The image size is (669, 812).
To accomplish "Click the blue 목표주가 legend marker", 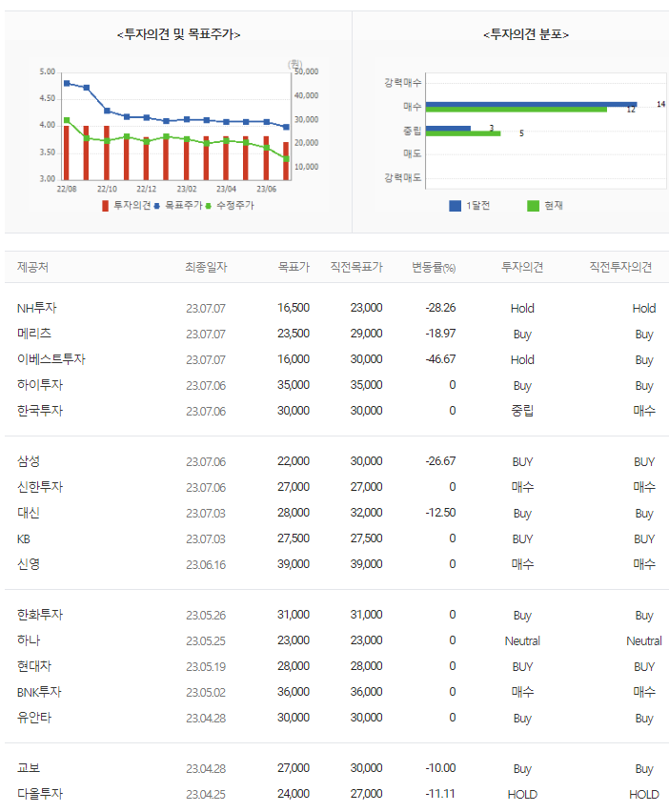I will point(156,206).
